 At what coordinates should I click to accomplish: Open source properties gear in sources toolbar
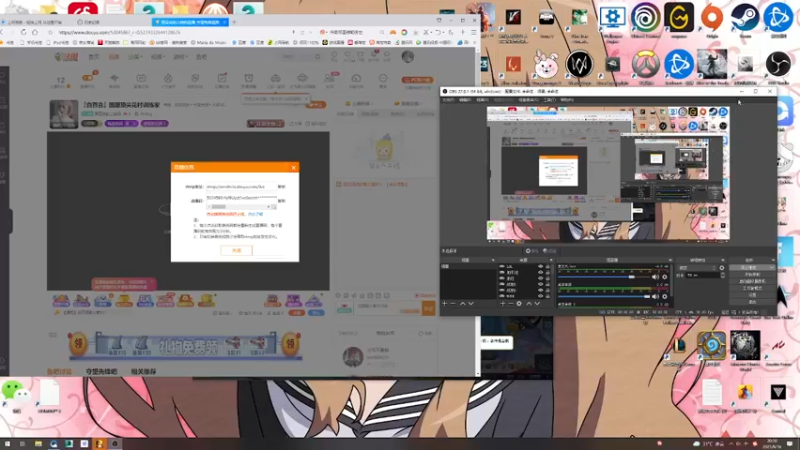point(519,304)
